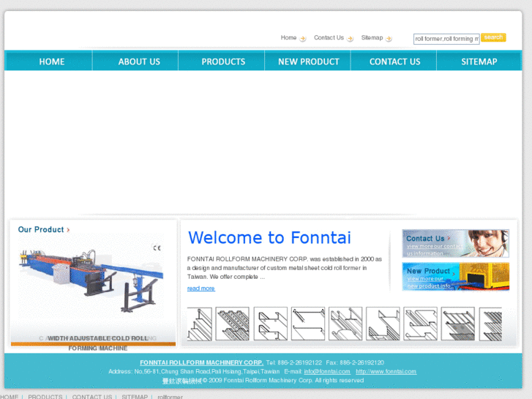Screen dimensions: 532x399
Task: Click FONNTAI ROLLFORM MACHINERY CORP. footer link
Action: click(x=201, y=362)
